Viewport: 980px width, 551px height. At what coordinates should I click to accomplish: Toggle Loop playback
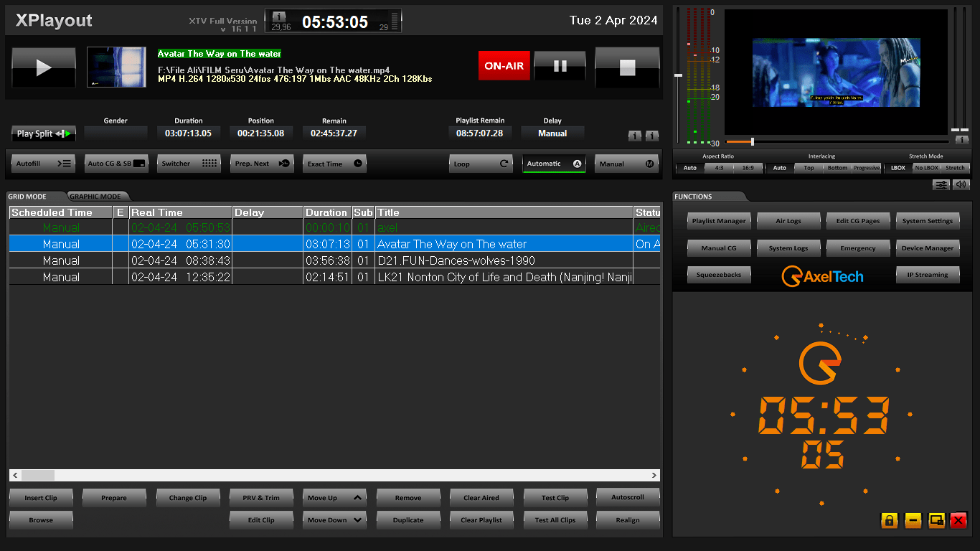481,164
